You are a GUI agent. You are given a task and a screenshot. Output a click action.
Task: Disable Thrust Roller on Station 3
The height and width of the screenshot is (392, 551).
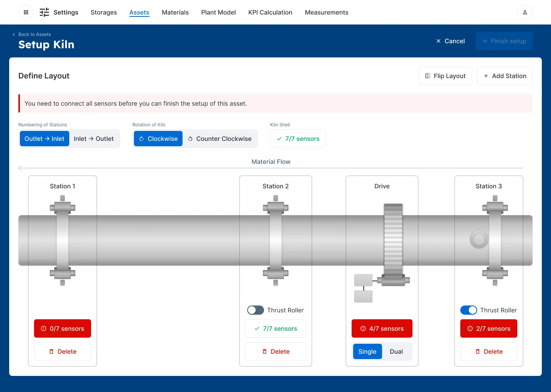(469, 310)
